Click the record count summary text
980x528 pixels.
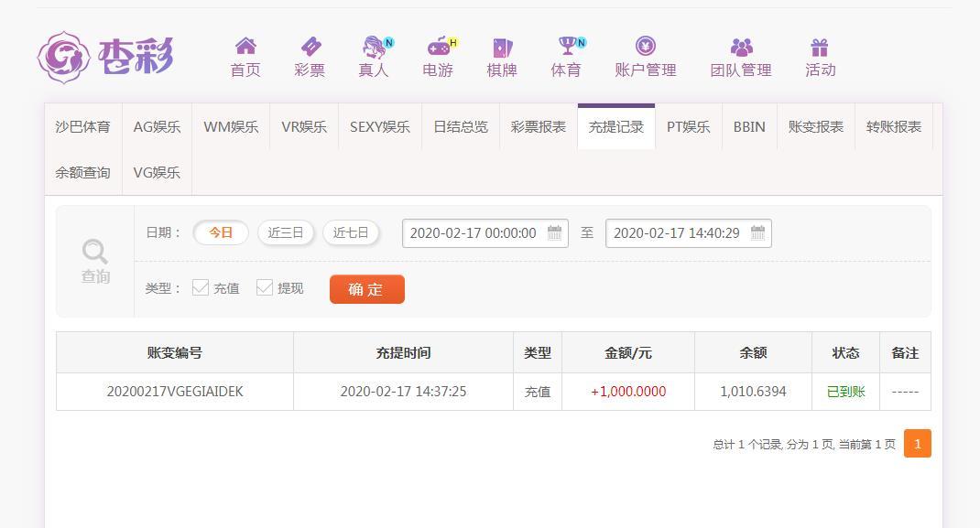pyautogui.click(x=804, y=445)
